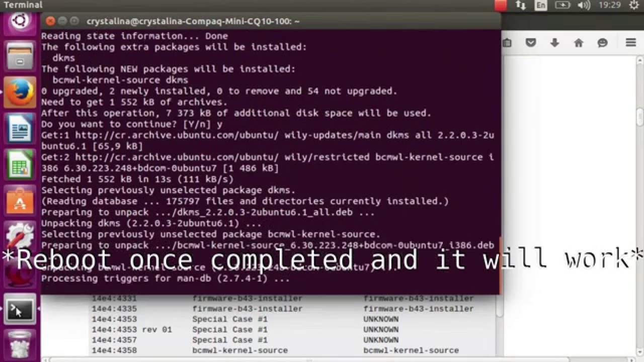The width and height of the screenshot is (644, 362).
Task: Open the battery indicator menu
Action: coord(562,5)
